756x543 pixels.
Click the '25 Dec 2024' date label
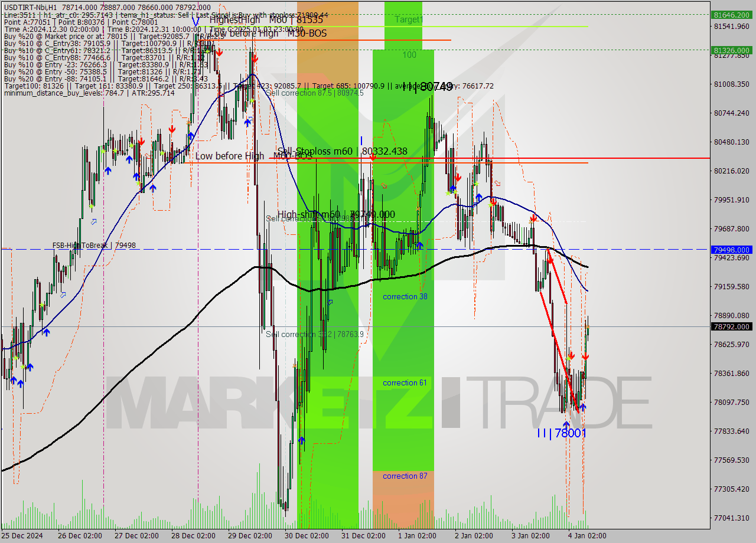coord(23,535)
